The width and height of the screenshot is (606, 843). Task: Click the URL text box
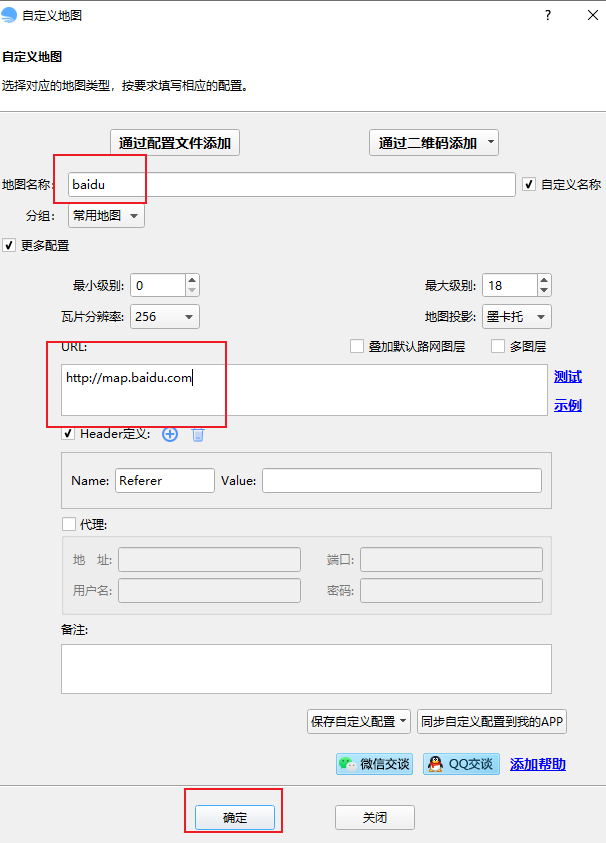coord(304,390)
